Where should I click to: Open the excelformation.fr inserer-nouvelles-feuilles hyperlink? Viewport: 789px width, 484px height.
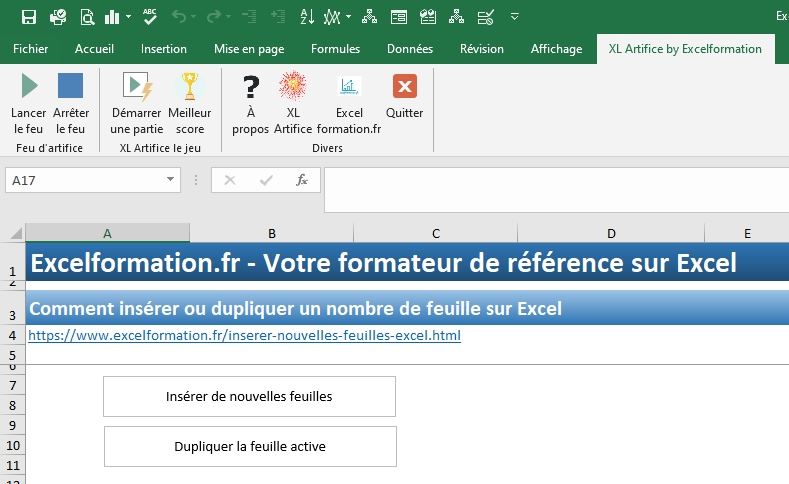245,335
